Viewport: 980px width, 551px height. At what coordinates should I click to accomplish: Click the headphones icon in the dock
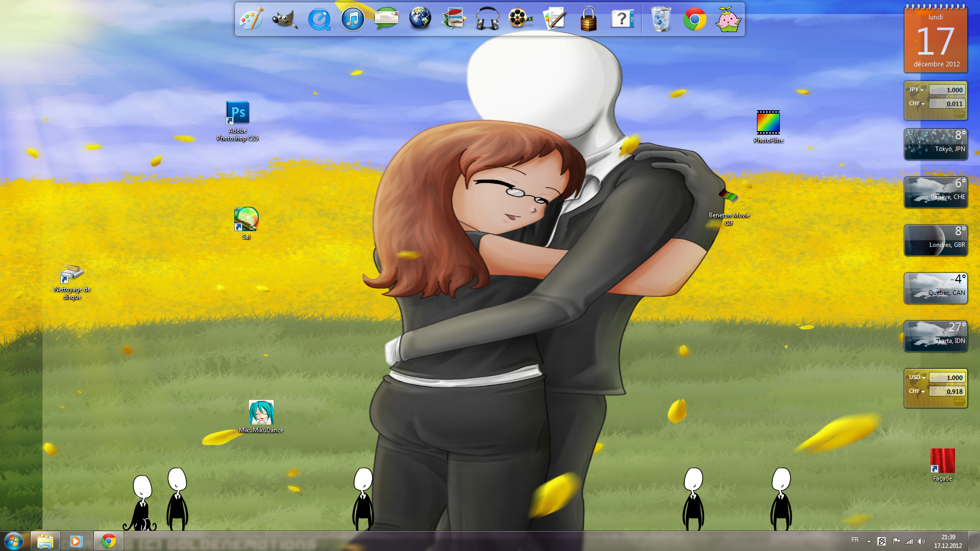tap(487, 19)
